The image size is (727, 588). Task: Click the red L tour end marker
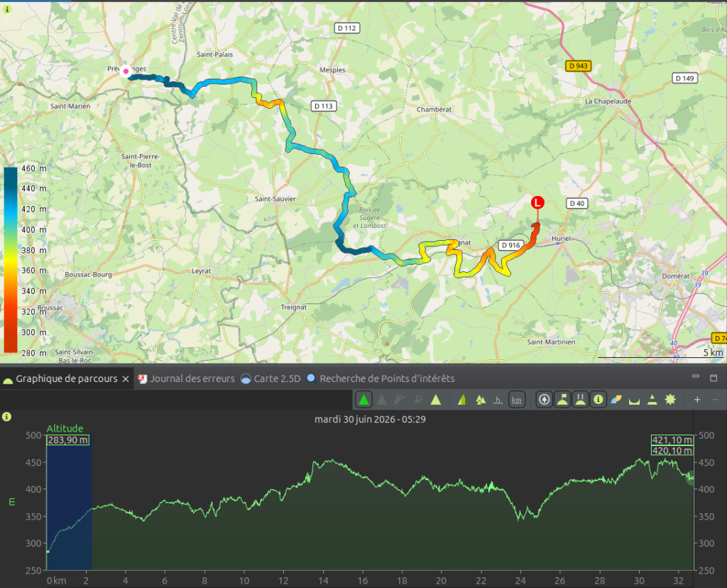click(537, 202)
